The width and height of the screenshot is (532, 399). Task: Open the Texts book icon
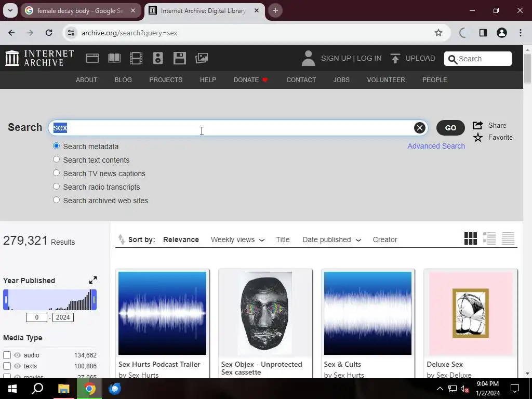coord(114,58)
